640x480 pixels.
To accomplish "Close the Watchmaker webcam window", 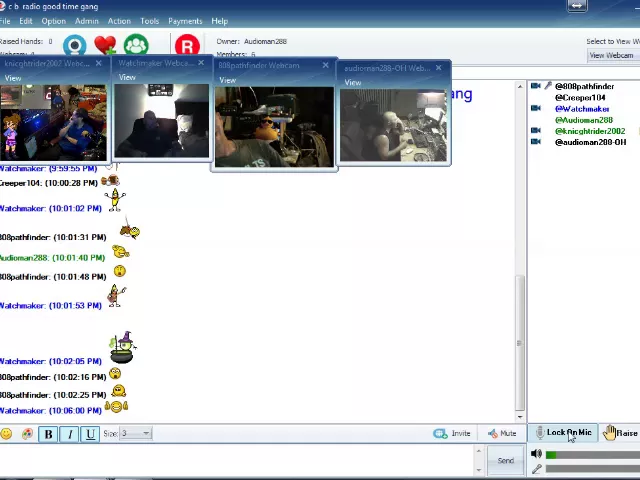I will 201,63.
